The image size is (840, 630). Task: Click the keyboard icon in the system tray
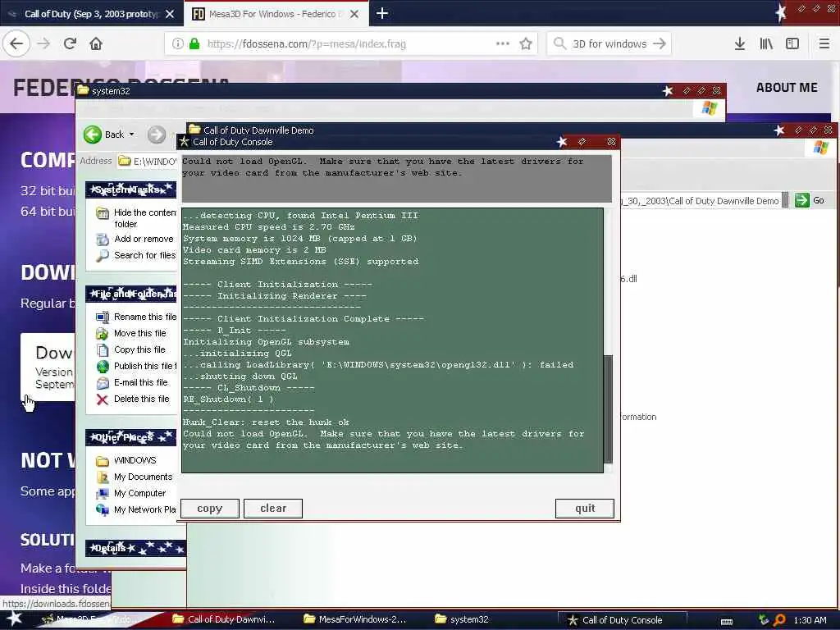point(727,621)
